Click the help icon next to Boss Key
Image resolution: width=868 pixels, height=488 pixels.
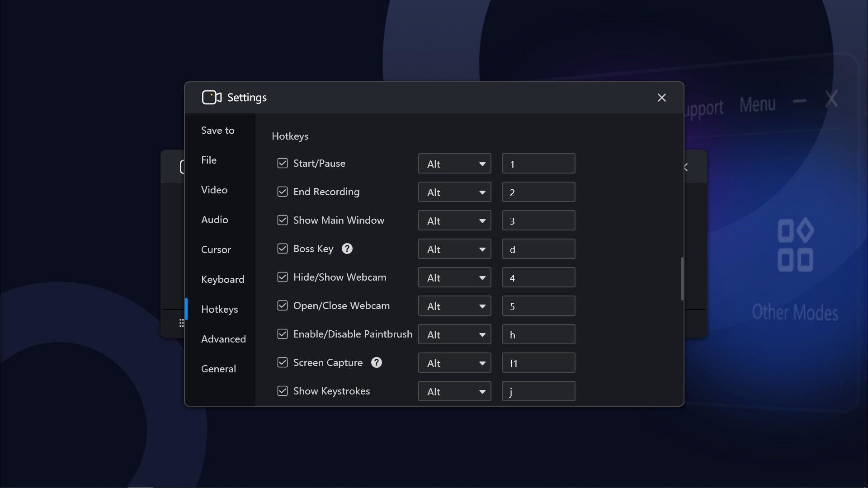[347, 249]
